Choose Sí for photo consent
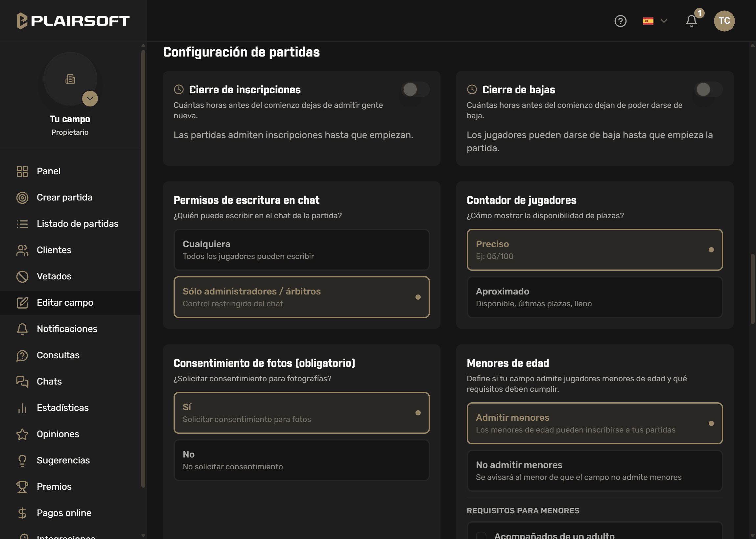Screen dimensions: 756x539 point(301,412)
